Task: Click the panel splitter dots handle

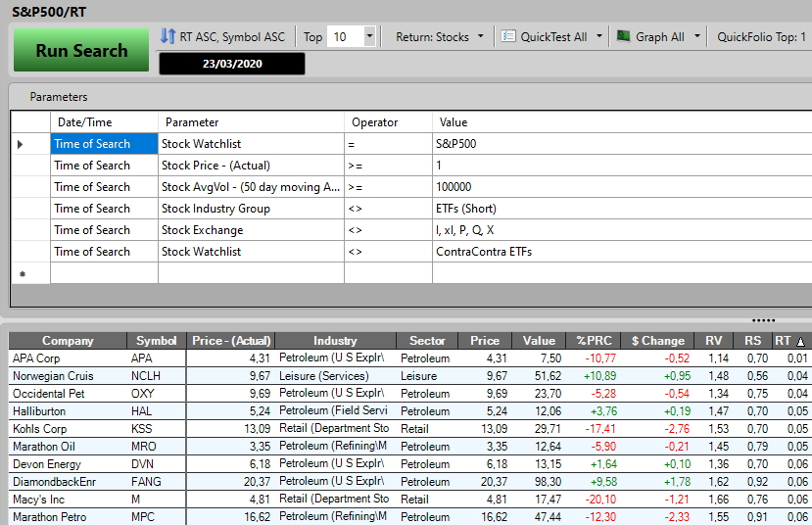Action: tap(763, 320)
